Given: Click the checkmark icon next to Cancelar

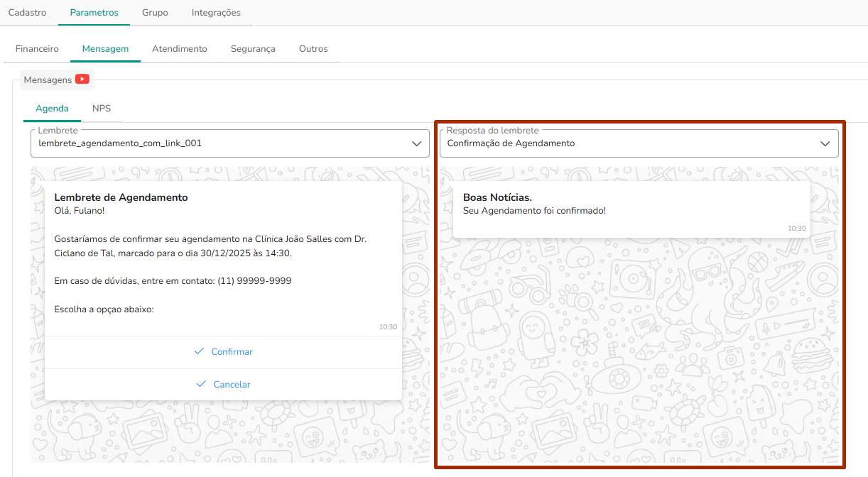Looking at the screenshot, I should [201, 384].
